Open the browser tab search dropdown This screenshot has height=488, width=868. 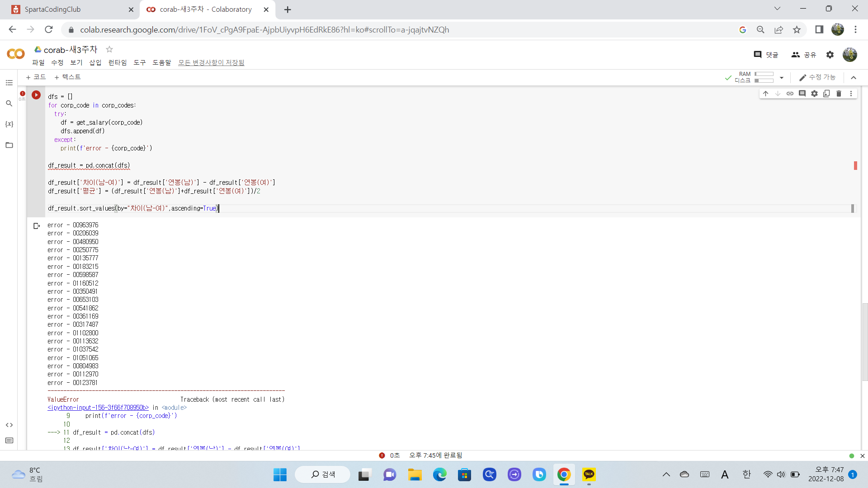pyautogui.click(x=777, y=9)
